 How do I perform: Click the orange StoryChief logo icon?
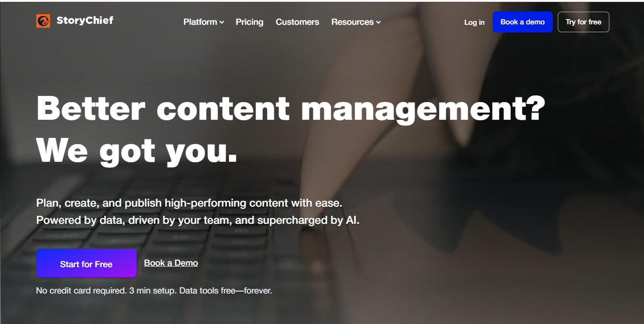point(43,21)
